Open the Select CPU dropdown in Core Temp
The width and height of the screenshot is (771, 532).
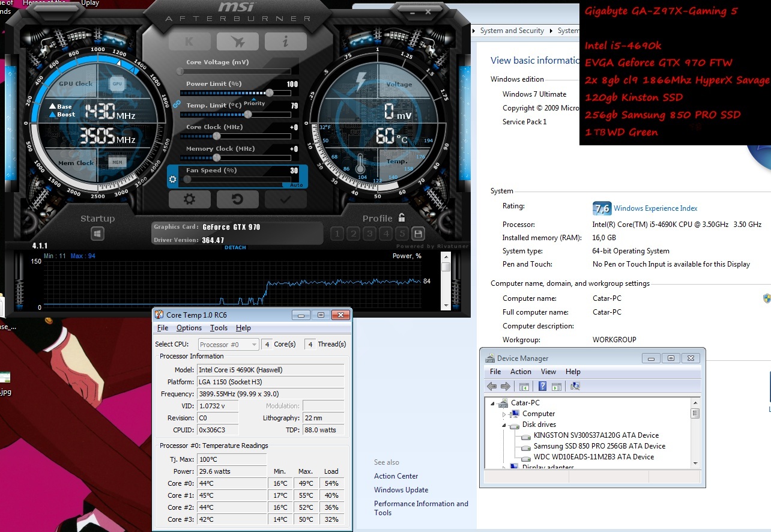228,345
